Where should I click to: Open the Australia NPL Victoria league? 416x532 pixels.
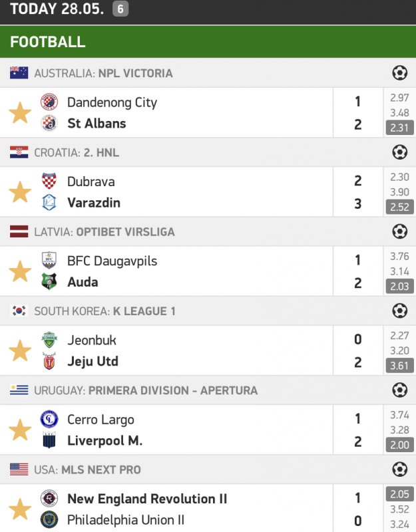pyautogui.click(x=103, y=73)
